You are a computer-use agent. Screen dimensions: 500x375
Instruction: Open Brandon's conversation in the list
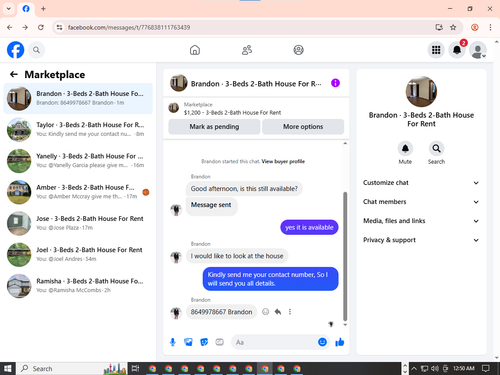[78, 98]
